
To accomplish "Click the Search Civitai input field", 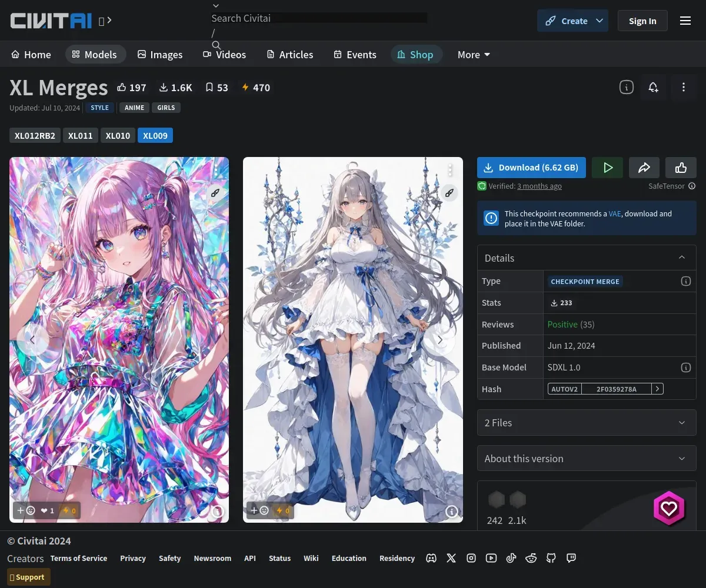I will 319,18.
